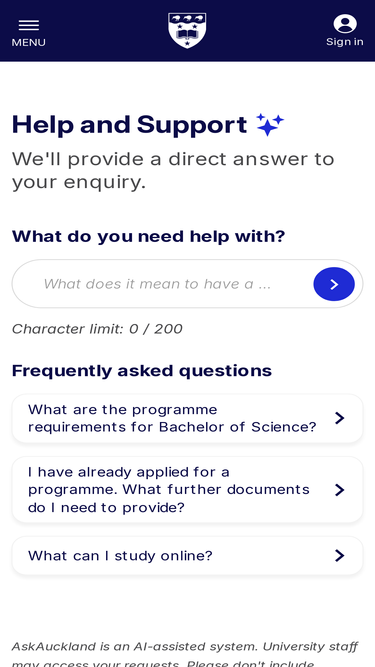Click the Frequently asked questions heading
This screenshot has height=667, width=375.
[142, 371]
